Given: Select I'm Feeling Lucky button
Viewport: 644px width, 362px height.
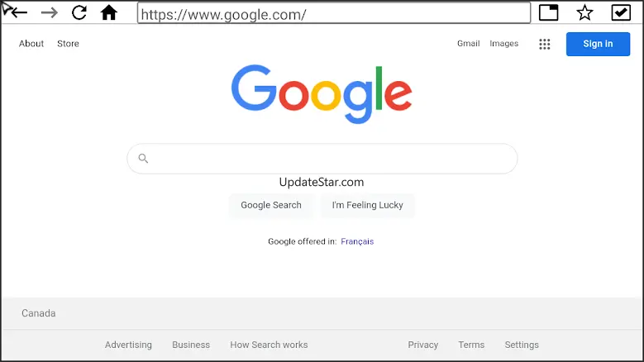Looking at the screenshot, I should tap(368, 205).
